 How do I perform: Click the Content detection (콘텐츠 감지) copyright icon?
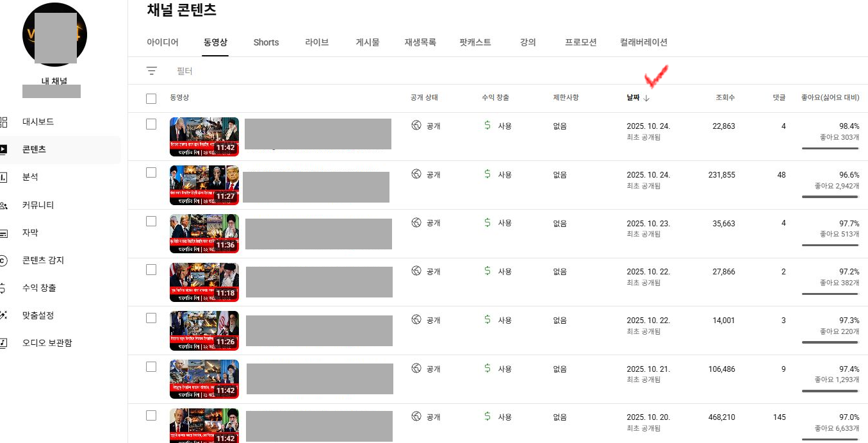pyautogui.click(x=4, y=260)
